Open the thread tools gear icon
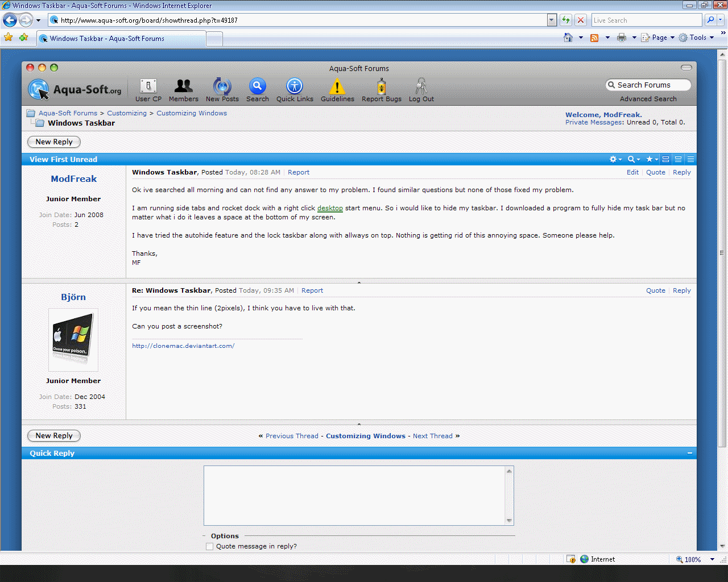The width and height of the screenshot is (728, 582). coord(613,159)
